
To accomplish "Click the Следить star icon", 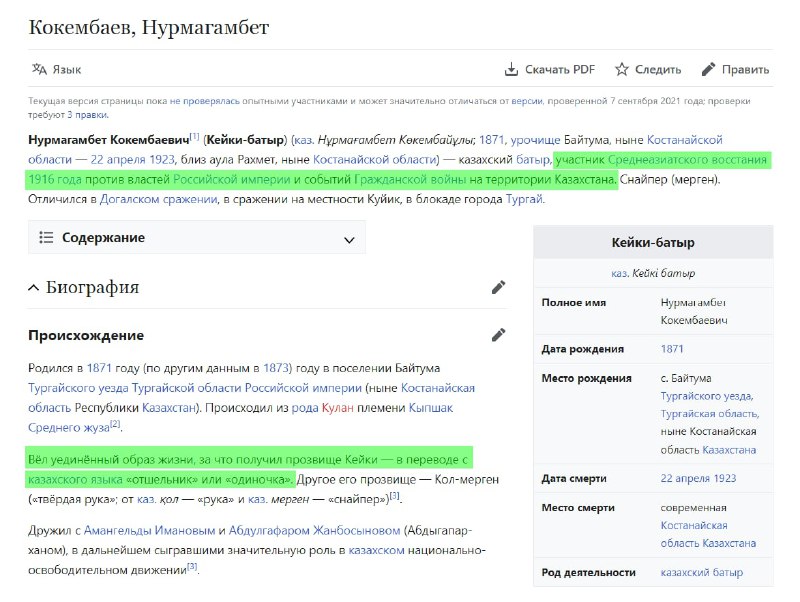I will 621,69.
